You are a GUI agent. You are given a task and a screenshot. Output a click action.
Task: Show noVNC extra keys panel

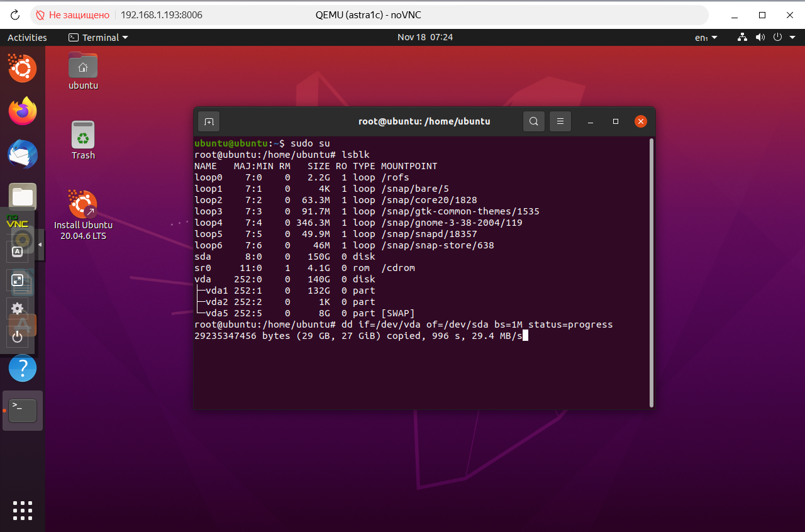pyautogui.click(x=18, y=252)
